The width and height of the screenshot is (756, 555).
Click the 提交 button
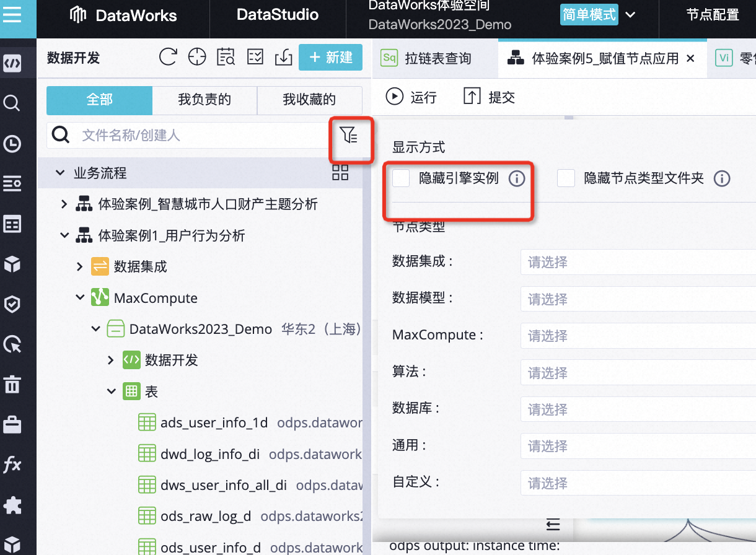[490, 97]
